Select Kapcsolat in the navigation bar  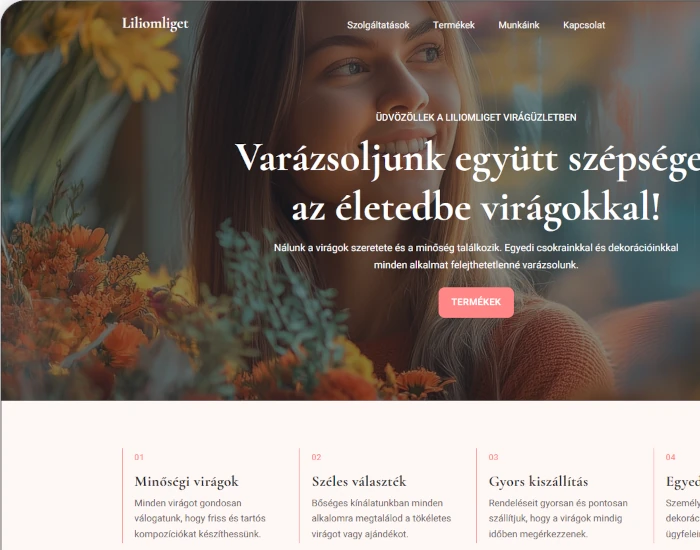click(x=584, y=25)
